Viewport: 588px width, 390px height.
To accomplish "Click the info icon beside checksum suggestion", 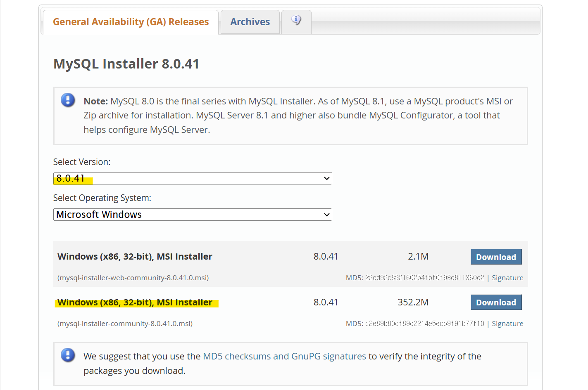I will click(68, 355).
